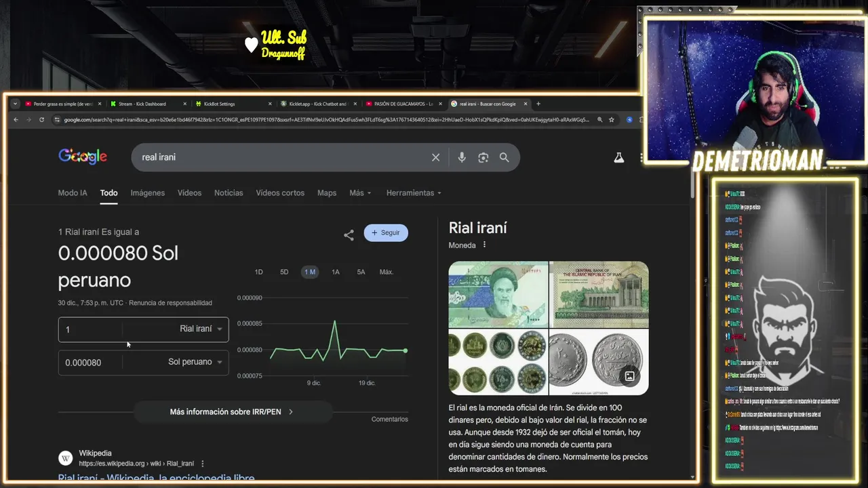Open Wikipedia result options menu

[202, 464]
